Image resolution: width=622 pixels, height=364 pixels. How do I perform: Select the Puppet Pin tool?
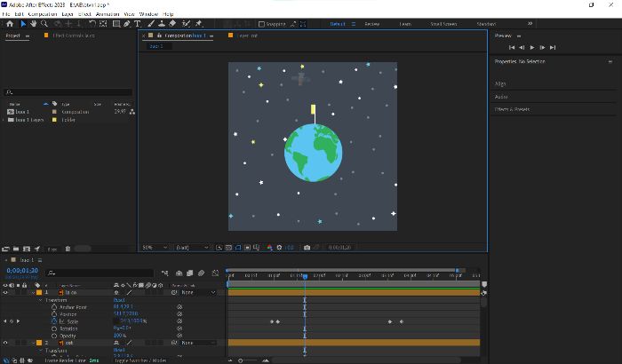point(199,24)
